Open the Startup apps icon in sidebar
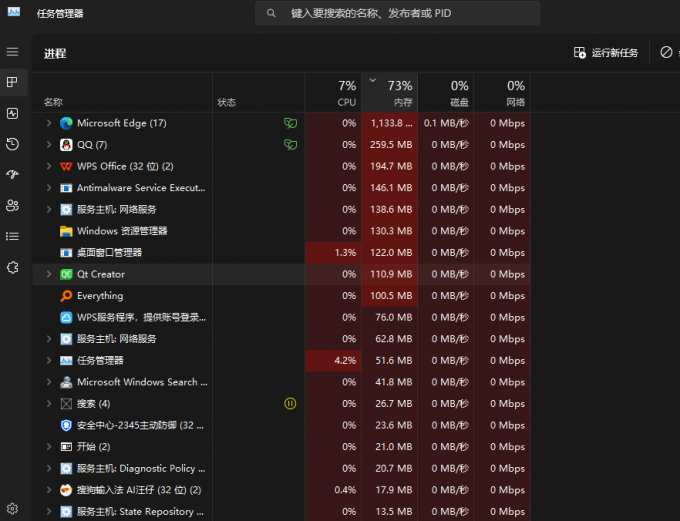The width and height of the screenshot is (680, 521). (13, 174)
